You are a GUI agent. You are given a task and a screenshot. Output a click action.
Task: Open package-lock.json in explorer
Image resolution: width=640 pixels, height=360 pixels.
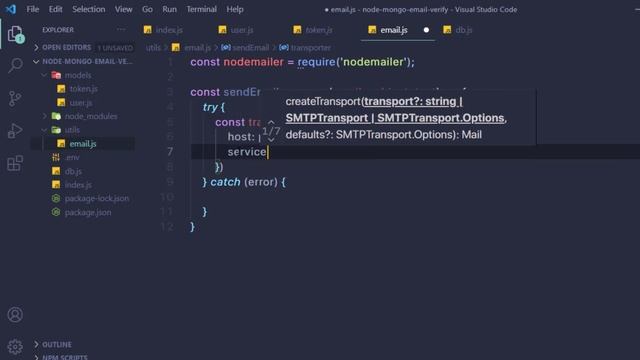point(96,198)
